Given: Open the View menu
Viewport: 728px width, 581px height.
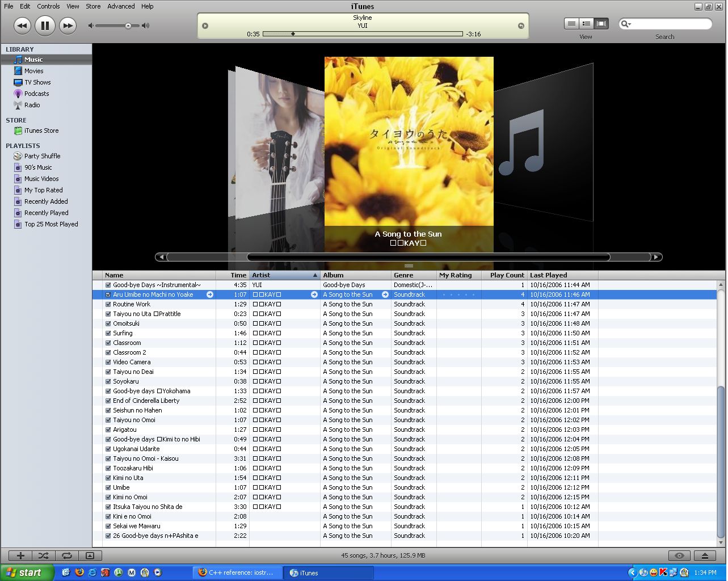Looking at the screenshot, I should click(73, 6).
